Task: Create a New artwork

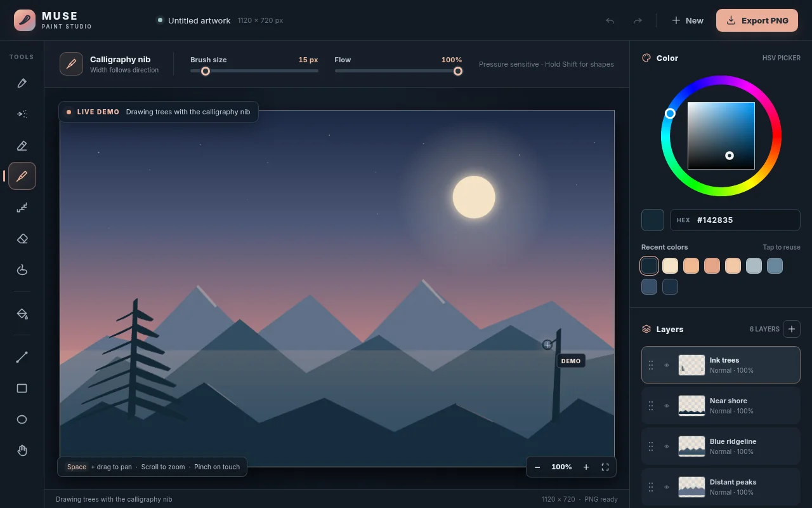Action: point(688,20)
